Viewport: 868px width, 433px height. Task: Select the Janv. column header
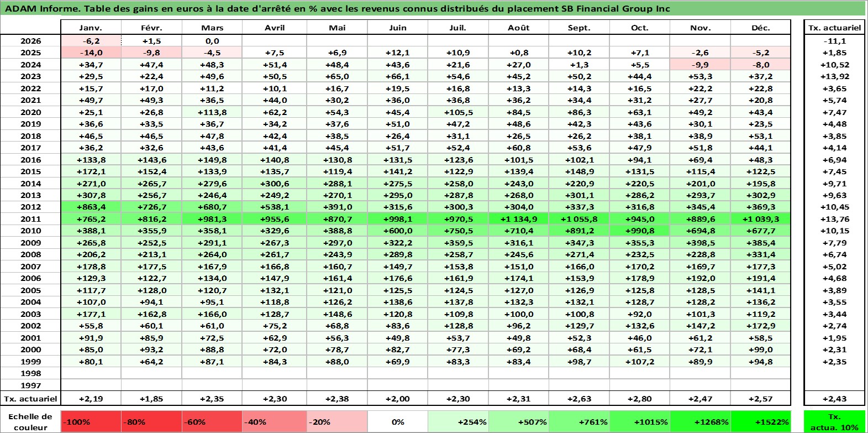(x=91, y=28)
